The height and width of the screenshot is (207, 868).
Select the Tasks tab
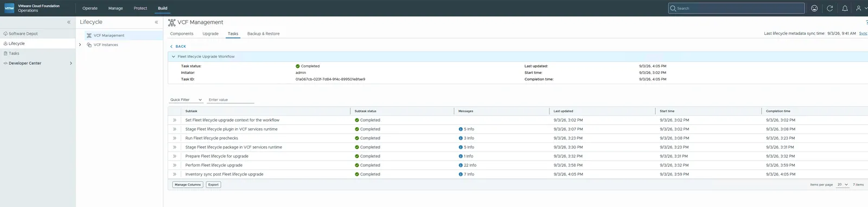click(233, 34)
